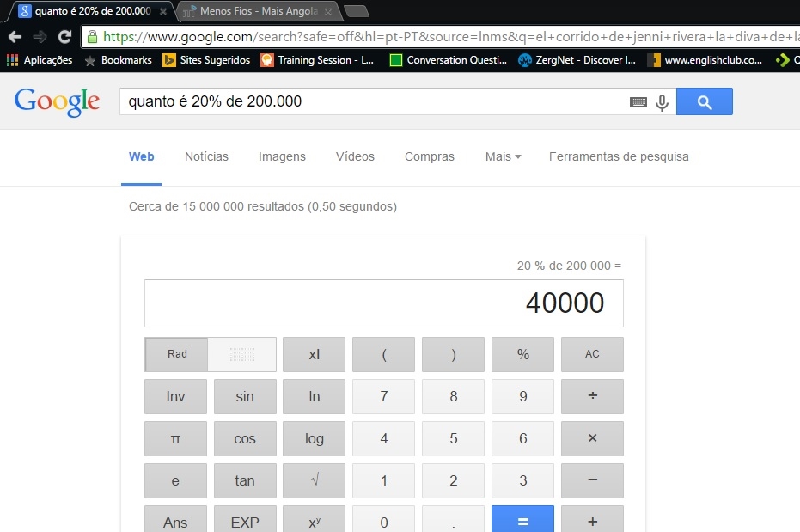Expand the Mais dropdown menu

[503, 156]
